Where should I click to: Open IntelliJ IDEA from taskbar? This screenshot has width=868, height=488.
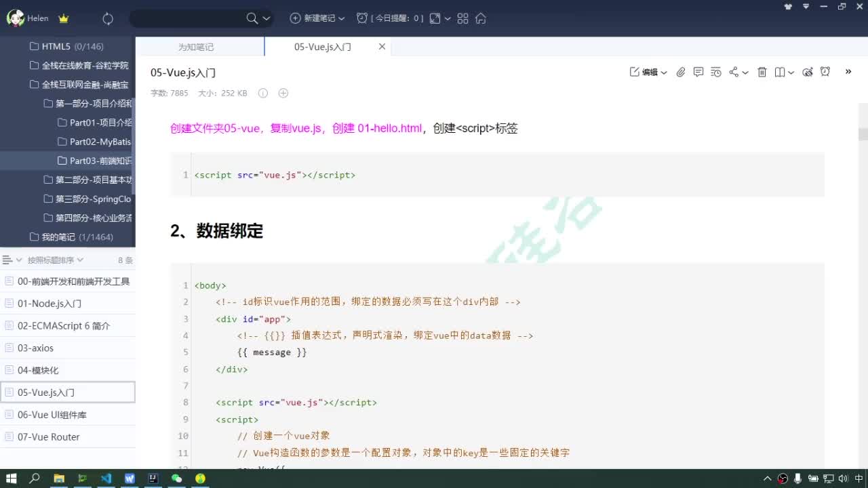[153, 479]
